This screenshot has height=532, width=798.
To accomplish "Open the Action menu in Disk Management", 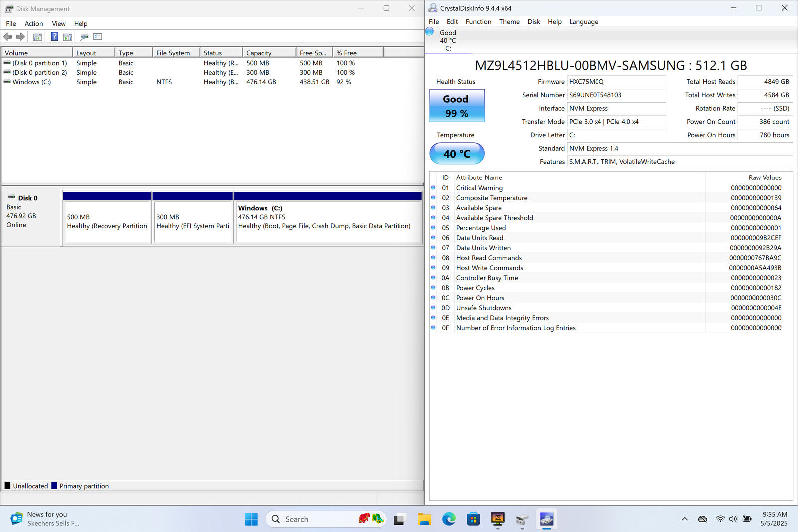I will [34, 24].
